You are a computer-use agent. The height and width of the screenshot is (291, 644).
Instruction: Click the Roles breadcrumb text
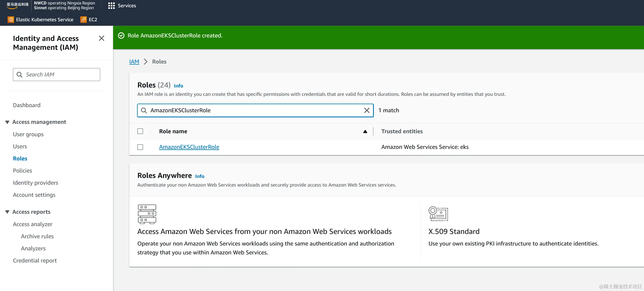159,62
